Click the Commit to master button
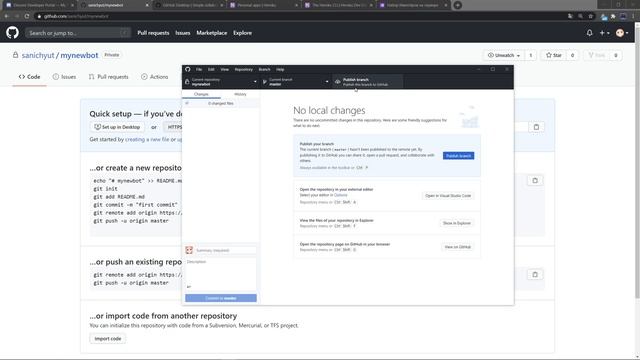 221,298
